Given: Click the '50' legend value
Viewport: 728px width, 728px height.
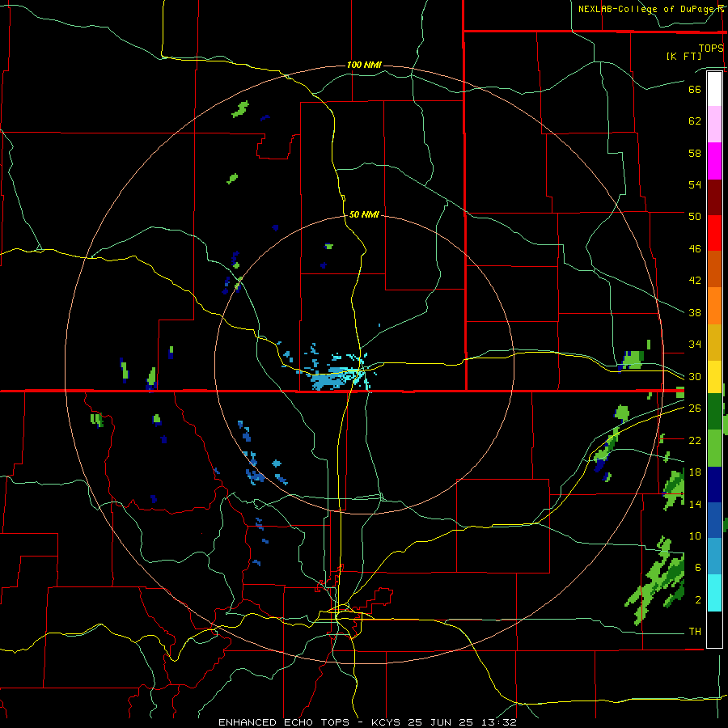Looking at the screenshot, I should (x=695, y=217).
